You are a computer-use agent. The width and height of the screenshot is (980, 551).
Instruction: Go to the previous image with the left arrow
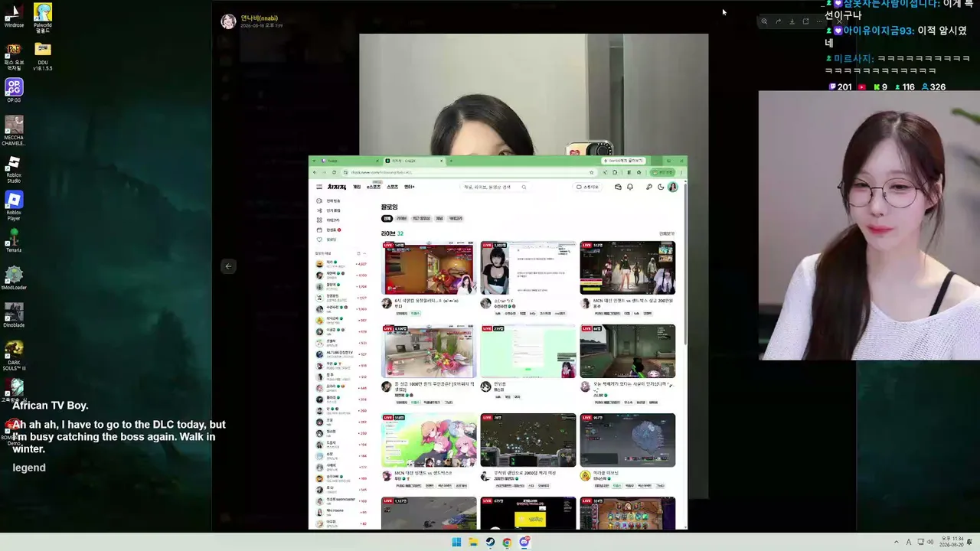click(228, 266)
